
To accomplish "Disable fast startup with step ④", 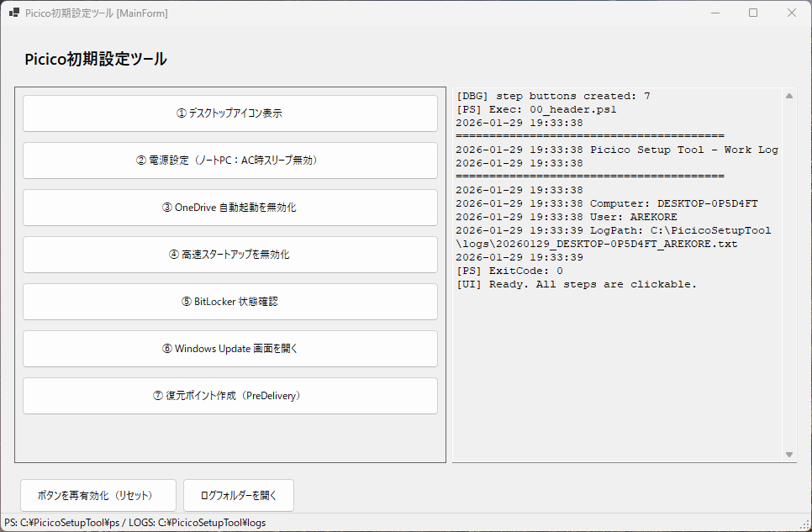I will (229, 255).
